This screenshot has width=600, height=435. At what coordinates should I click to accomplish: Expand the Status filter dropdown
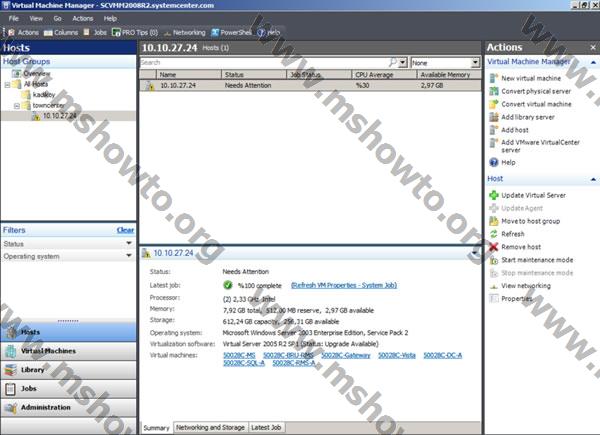pos(129,243)
